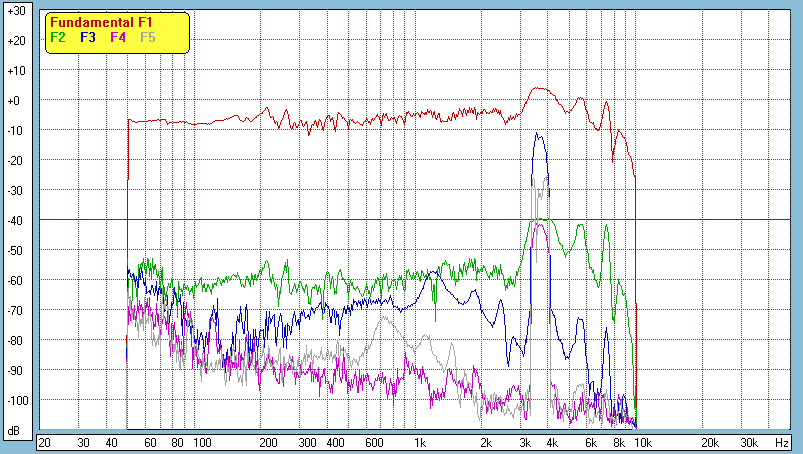Click the +30 label on vertical axis
Screen dimensions: 803x454
point(15,11)
